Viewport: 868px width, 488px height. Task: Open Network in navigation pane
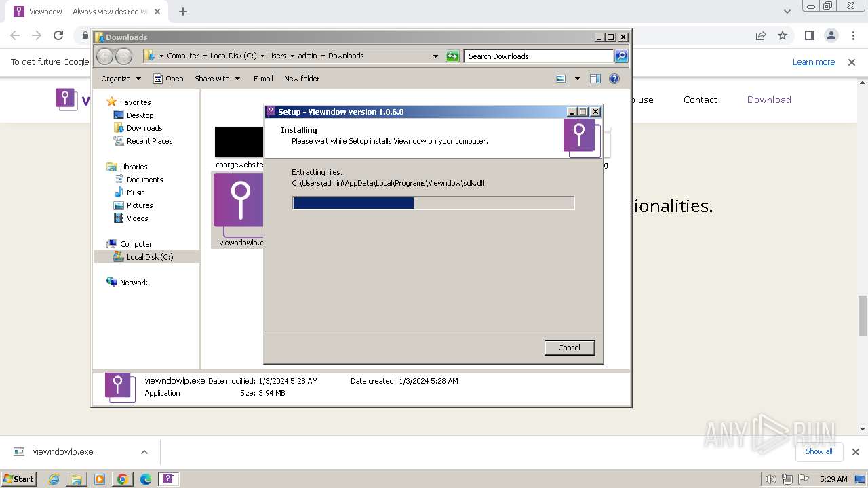pos(134,283)
